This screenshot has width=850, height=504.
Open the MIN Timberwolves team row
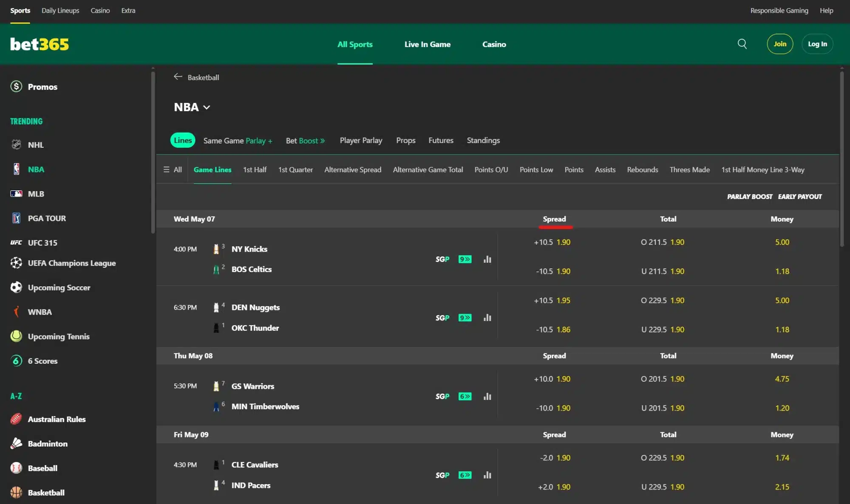click(x=265, y=406)
